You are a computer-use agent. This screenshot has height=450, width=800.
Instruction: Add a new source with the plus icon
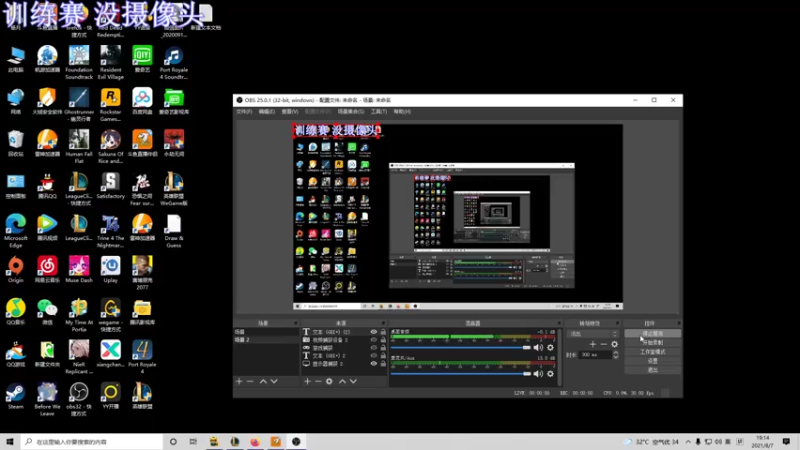(307, 381)
